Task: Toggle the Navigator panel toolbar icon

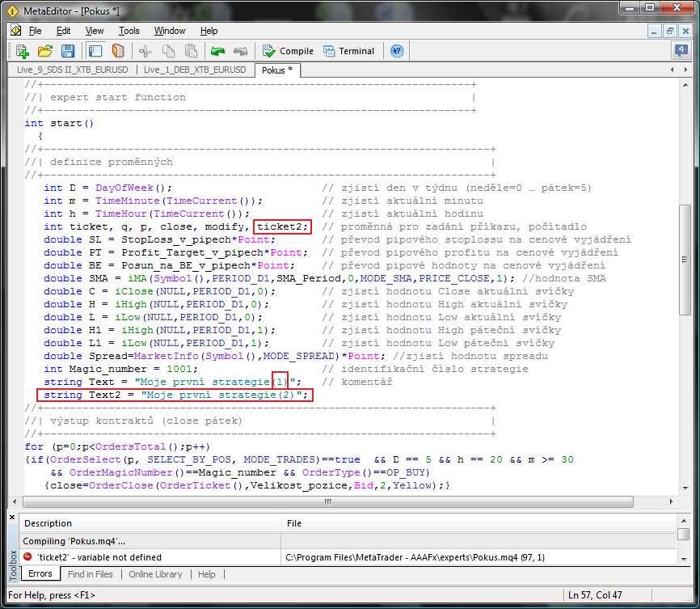Action: coord(95,51)
